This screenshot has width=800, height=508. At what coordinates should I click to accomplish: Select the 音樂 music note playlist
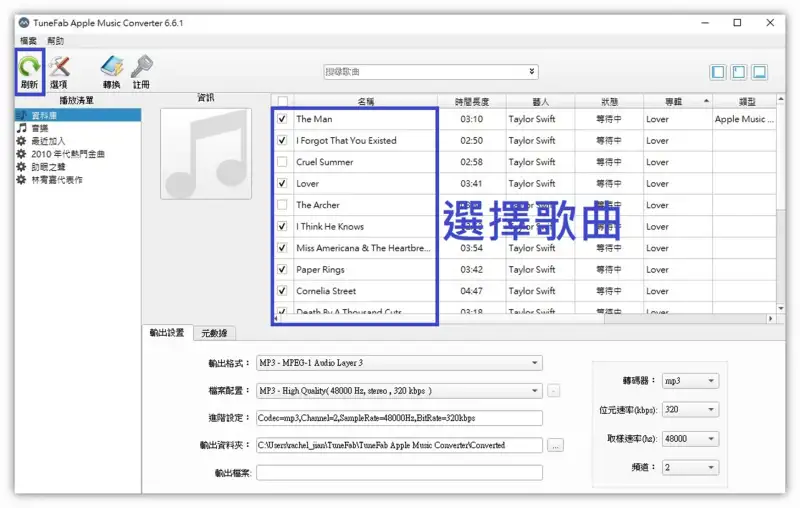pyautogui.click(x=40, y=128)
